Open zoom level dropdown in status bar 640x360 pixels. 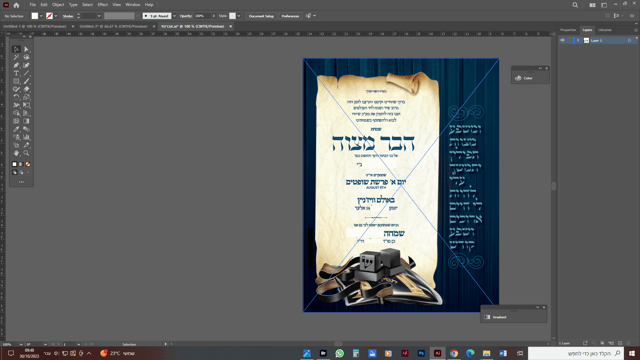pos(21,344)
